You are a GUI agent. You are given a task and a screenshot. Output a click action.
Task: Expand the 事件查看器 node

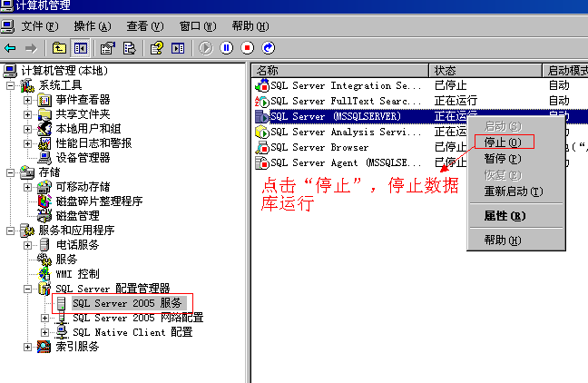[27, 100]
